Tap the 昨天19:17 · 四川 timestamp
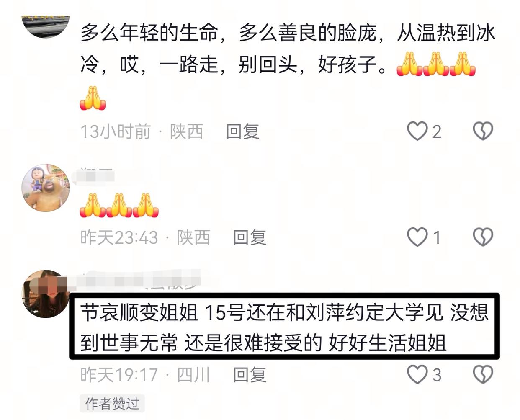 point(145,375)
